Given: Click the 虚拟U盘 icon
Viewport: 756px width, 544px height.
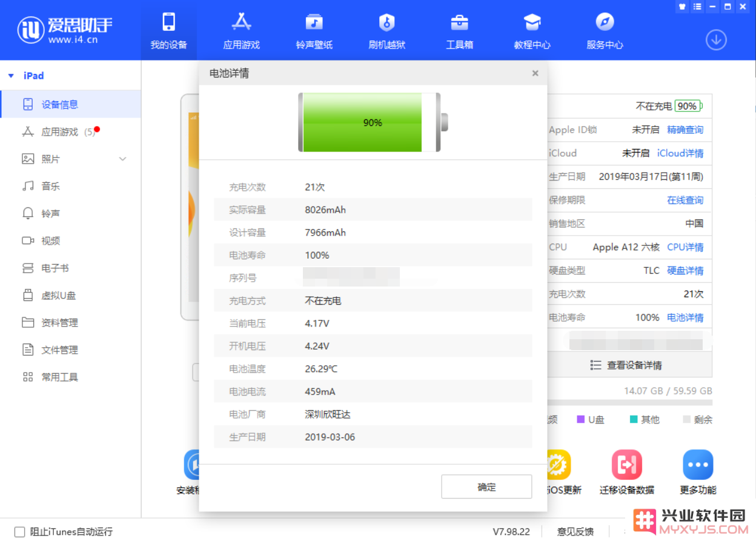Looking at the screenshot, I should point(28,295).
